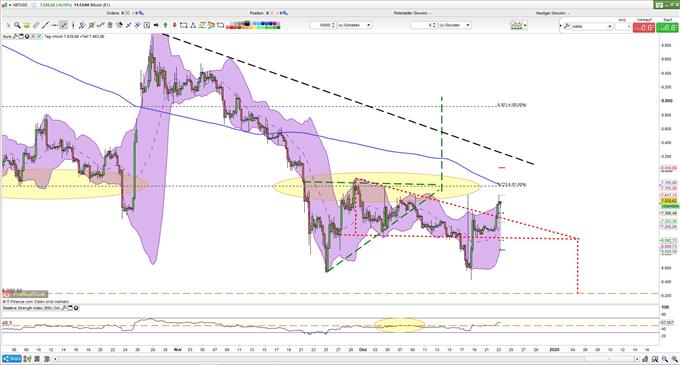This screenshot has height=365, width=680.
Task: Click the trash can delete-objects icon
Action: [110, 25]
